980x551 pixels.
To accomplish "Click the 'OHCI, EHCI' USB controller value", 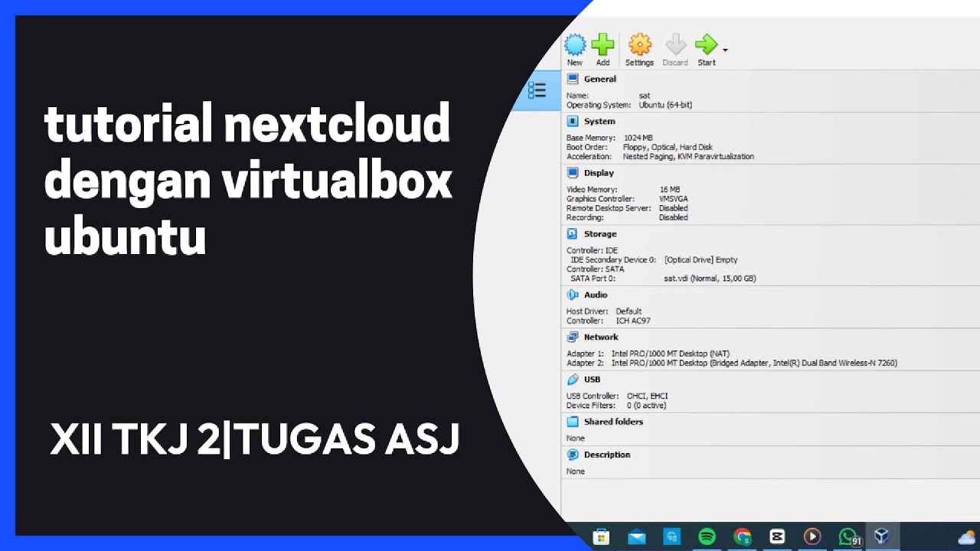I will click(x=647, y=396).
